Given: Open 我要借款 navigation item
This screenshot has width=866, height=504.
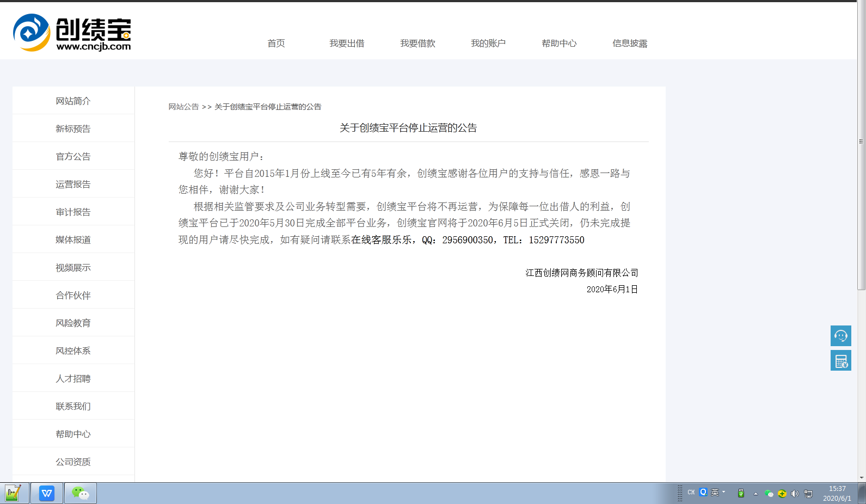Looking at the screenshot, I should coord(417,43).
